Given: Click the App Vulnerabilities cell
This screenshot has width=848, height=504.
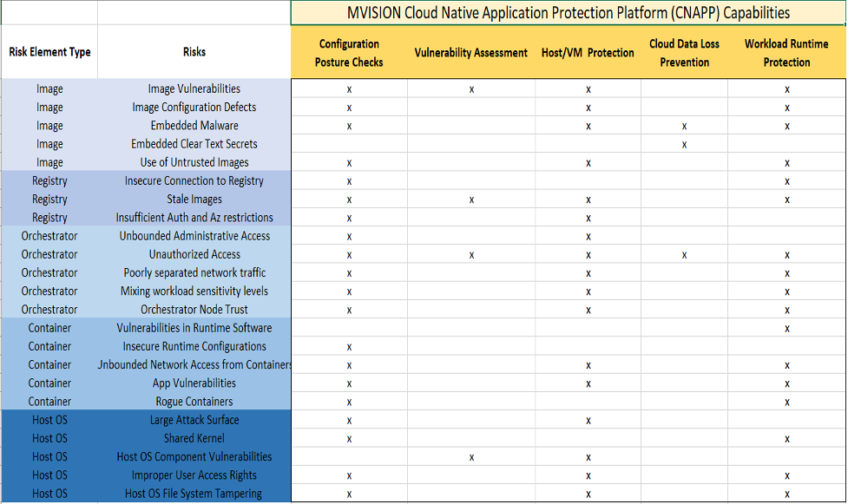Looking at the screenshot, I should [194, 383].
